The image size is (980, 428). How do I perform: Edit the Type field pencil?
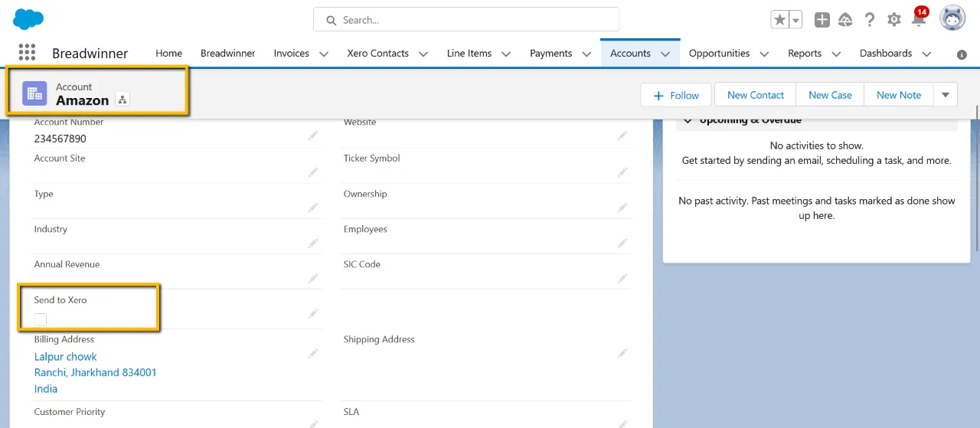coord(313,207)
